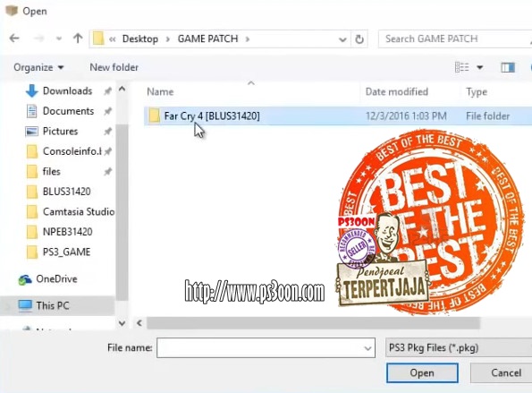532x393 pixels.
Task: Click the Far Cry 4 folder icon
Action: point(154,115)
